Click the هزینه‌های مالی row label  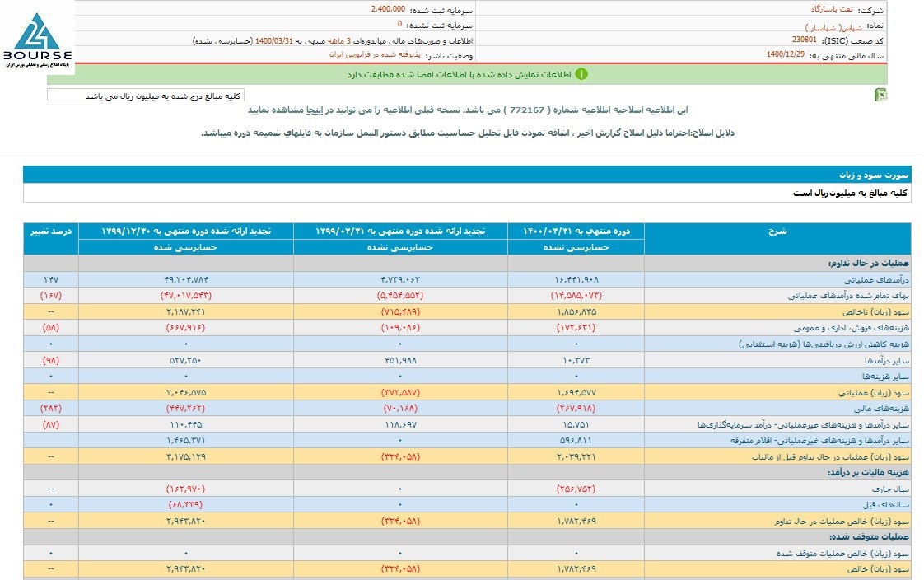pyautogui.click(x=882, y=408)
